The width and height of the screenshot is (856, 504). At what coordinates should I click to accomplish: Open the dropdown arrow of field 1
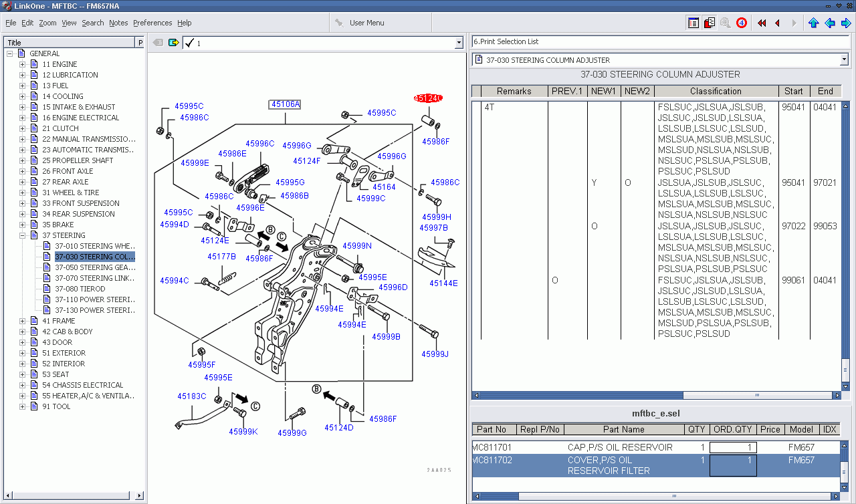tap(459, 43)
